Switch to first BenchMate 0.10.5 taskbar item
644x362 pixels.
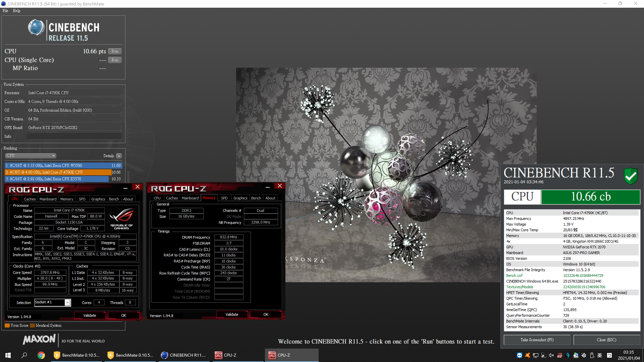tap(77, 355)
